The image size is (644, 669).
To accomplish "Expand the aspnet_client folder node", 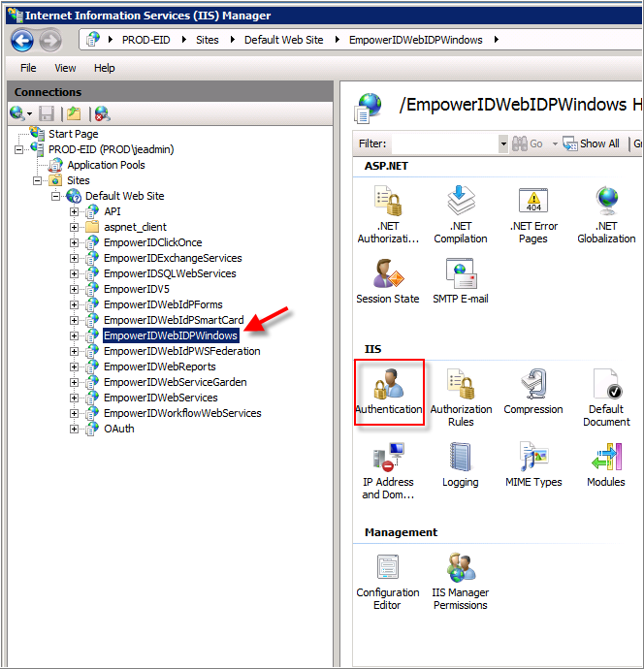I will (x=74, y=228).
